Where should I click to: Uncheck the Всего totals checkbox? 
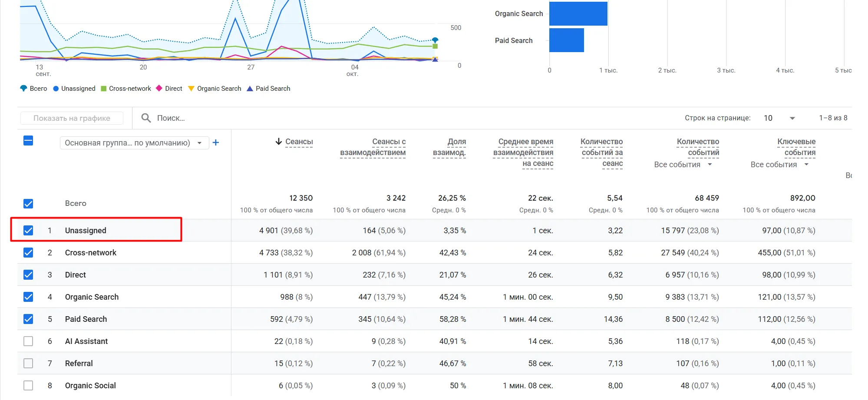click(28, 204)
